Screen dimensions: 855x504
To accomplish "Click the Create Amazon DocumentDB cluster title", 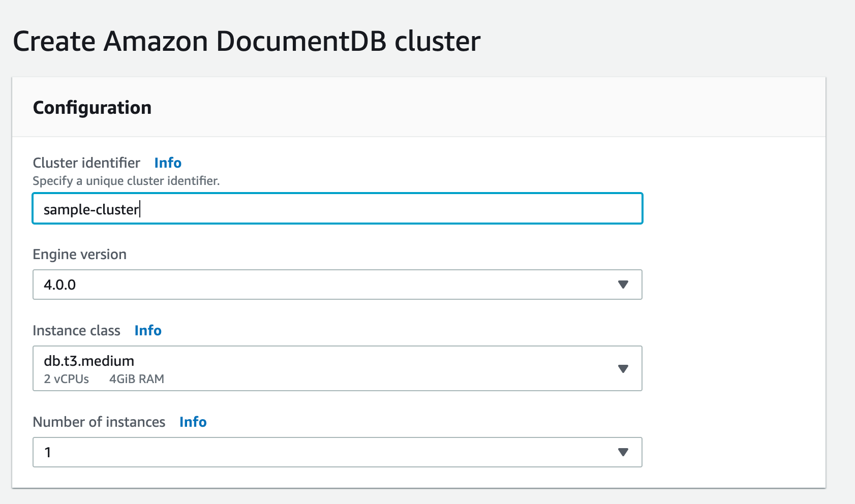I will point(247,41).
